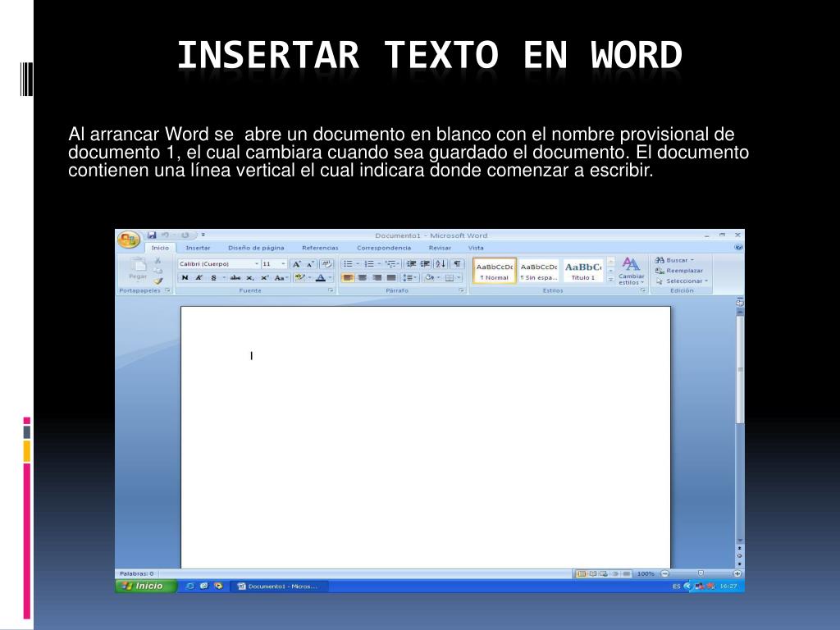
Task: Toggle subscript formatting
Action: 249,277
